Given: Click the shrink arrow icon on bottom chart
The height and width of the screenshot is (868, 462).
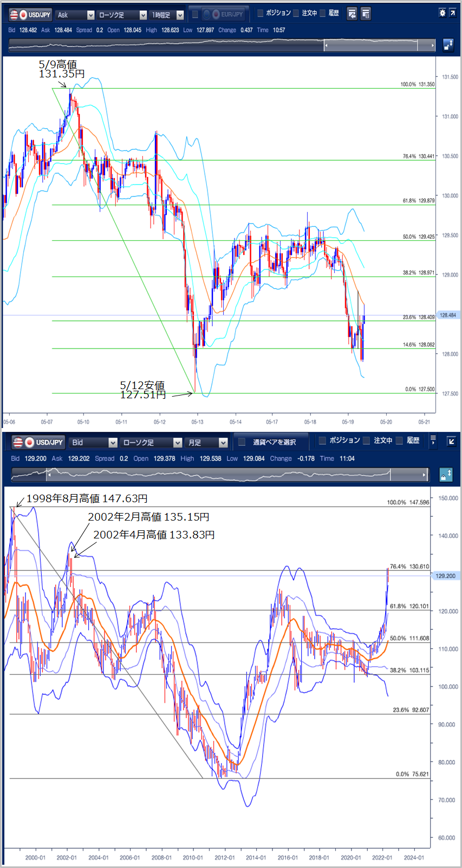Looking at the screenshot, I should click(x=451, y=441).
